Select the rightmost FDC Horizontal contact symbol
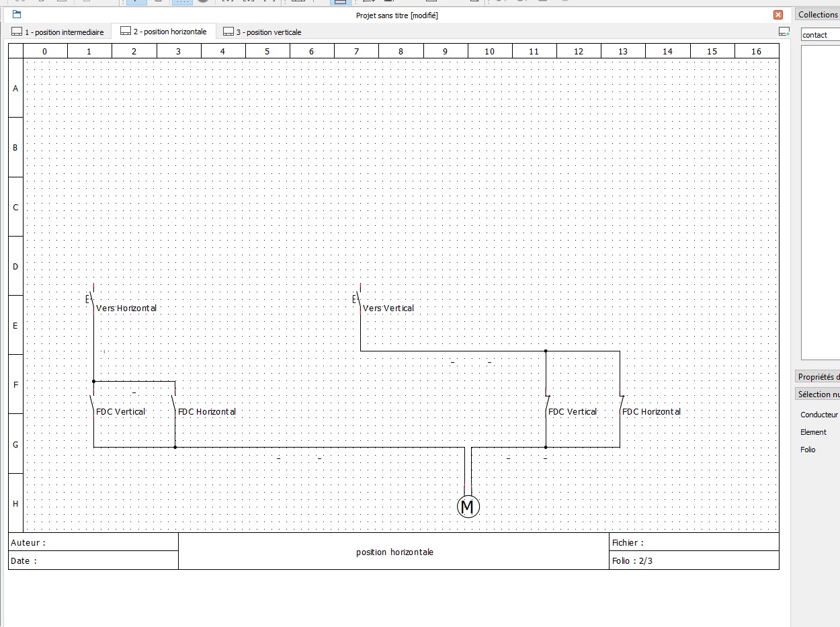The width and height of the screenshot is (840, 627). point(620,405)
